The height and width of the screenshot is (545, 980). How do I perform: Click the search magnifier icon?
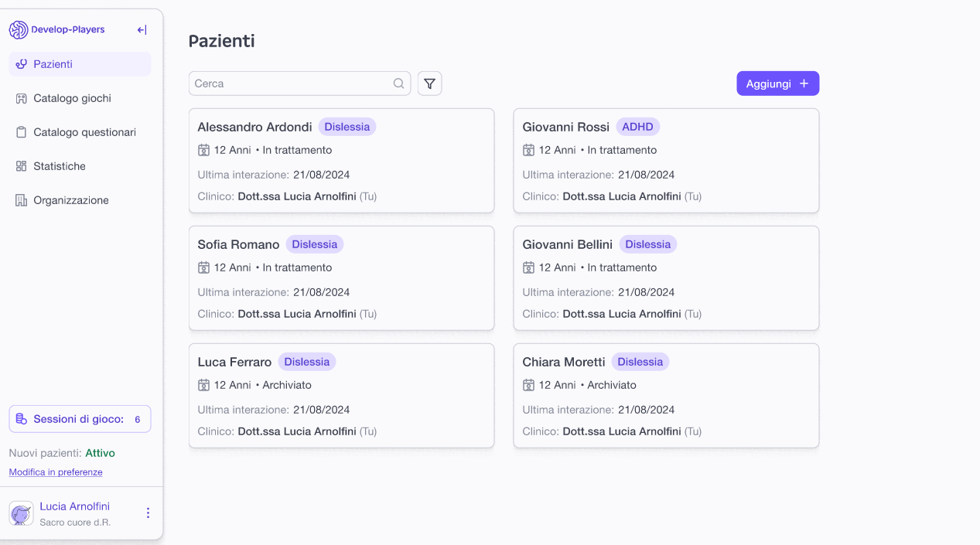click(x=399, y=83)
